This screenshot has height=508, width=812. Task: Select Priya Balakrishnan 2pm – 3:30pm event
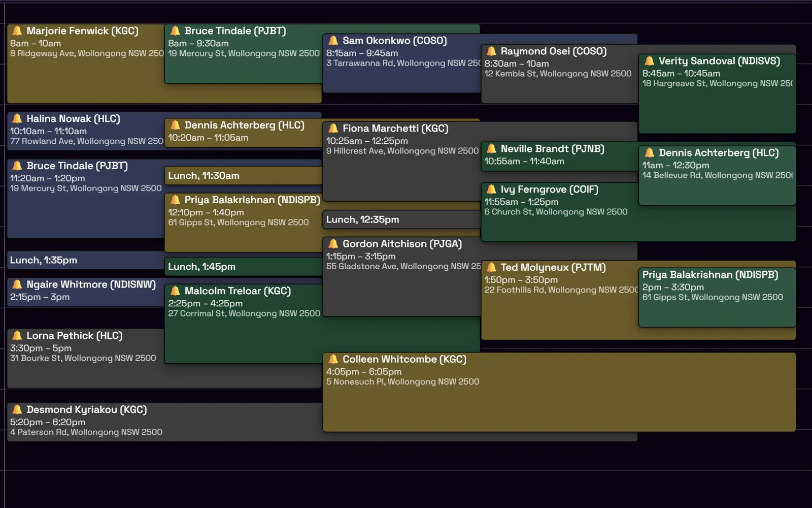717,297
